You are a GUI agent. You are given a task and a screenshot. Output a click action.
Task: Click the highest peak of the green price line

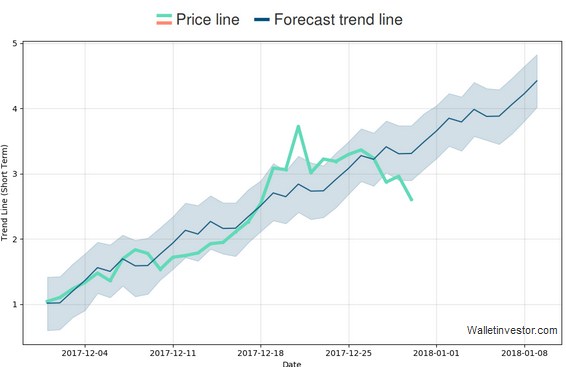pos(298,126)
